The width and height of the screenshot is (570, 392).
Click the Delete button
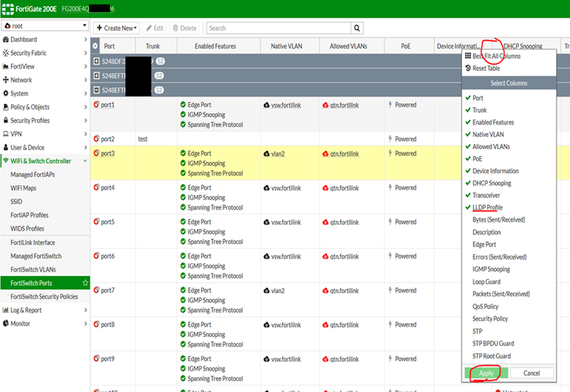click(184, 28)
